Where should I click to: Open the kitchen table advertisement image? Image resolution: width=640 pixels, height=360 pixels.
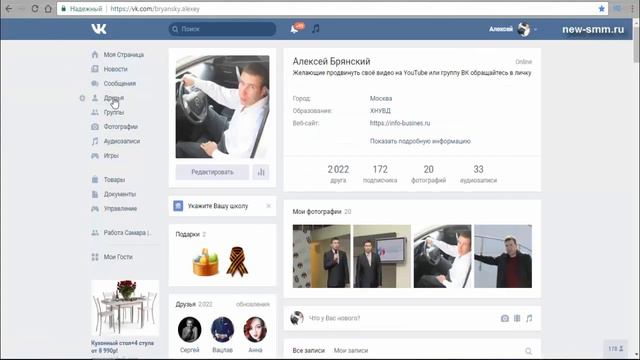pyautogui.click(x=125, y=308)
